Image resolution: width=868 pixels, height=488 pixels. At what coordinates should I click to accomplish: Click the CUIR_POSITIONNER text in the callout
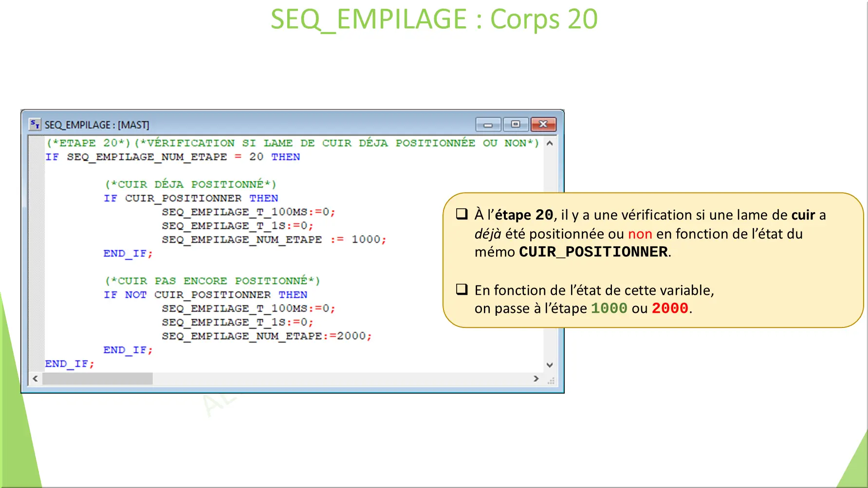point(593,252)
